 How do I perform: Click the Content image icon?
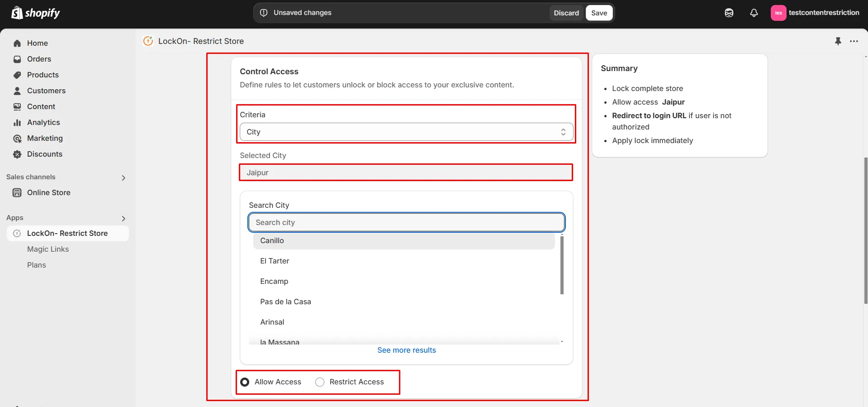(17, 106)
